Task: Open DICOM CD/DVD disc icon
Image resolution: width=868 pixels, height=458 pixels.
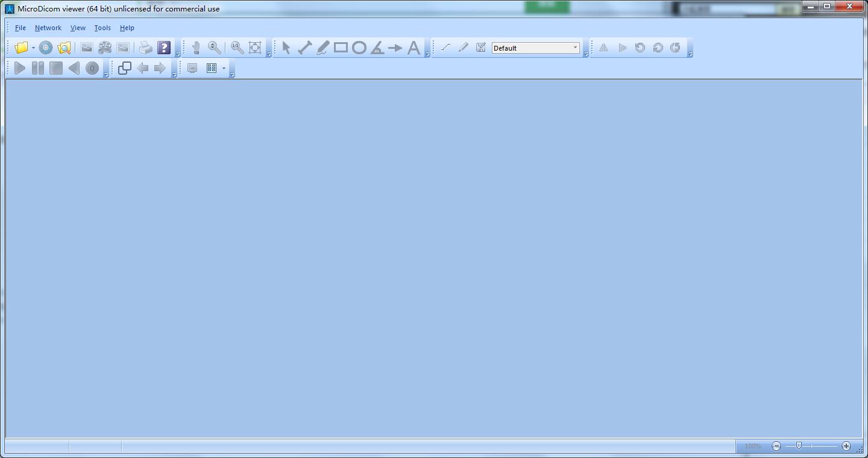Action: tap(46, 48)
